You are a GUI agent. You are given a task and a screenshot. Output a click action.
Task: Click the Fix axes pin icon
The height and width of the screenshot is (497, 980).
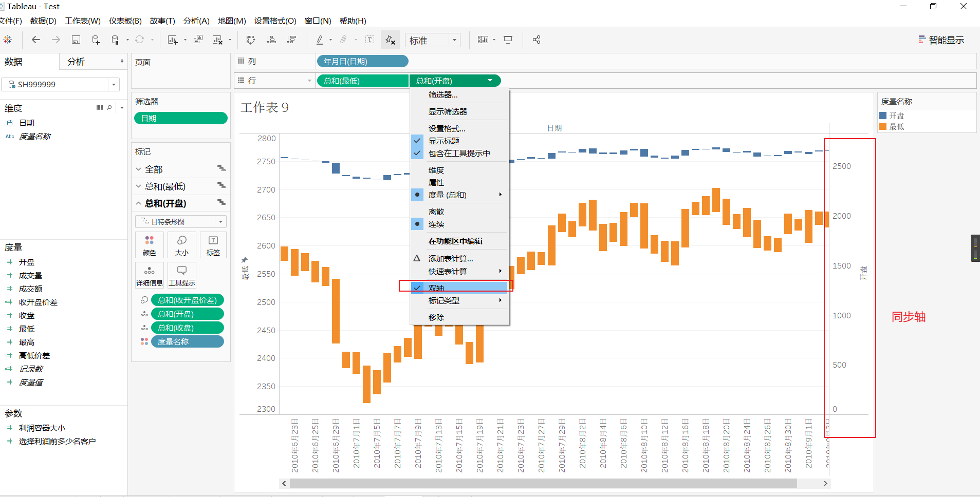coord(390,40)
